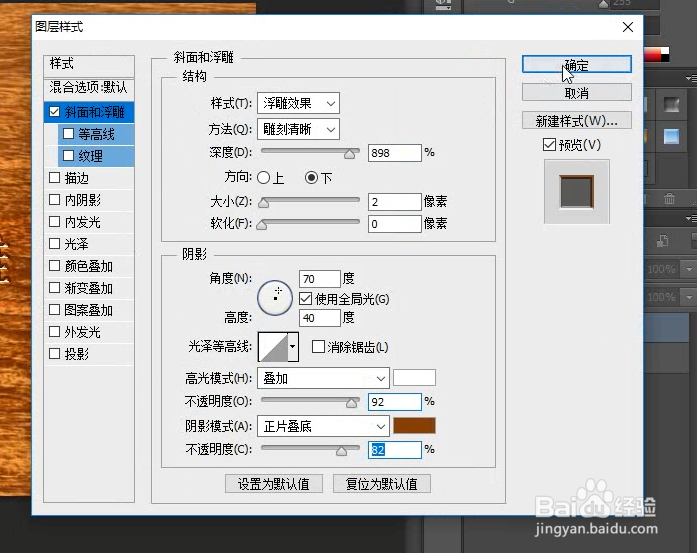
Task: Click the gray bevel style thumbnail in Styles panel
Action: [671, 105]
